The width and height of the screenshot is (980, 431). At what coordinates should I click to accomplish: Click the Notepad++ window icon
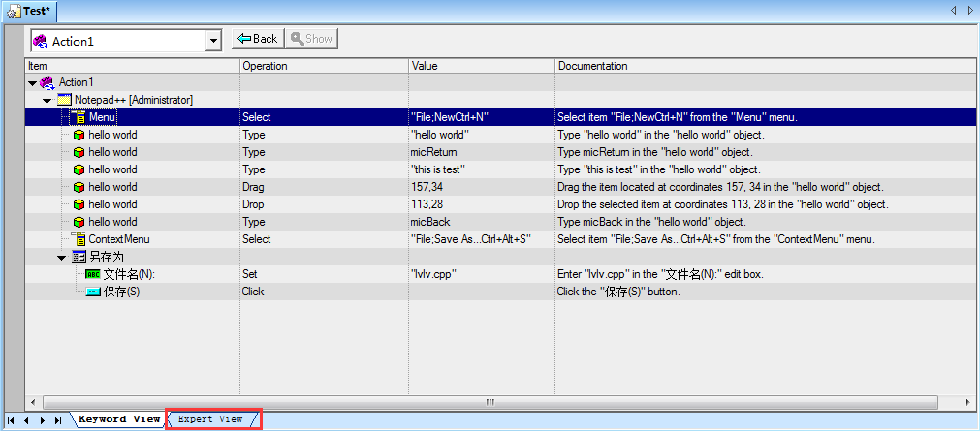[64, 100]
